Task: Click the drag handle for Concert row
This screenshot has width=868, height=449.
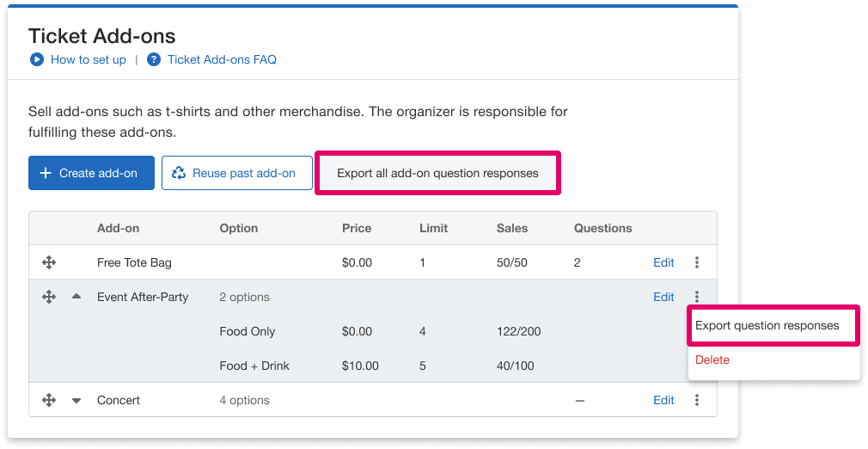Action: tap(49, 400)
